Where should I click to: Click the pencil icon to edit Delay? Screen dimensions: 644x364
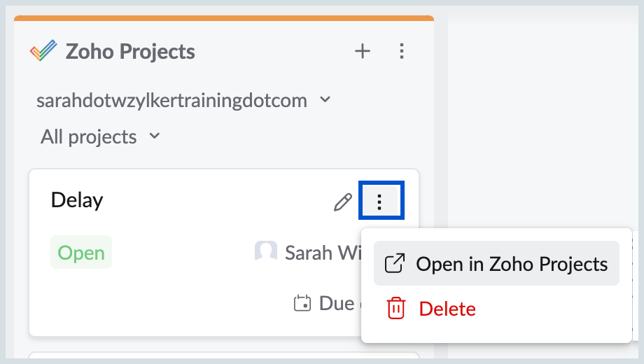(x=342, y=203)
